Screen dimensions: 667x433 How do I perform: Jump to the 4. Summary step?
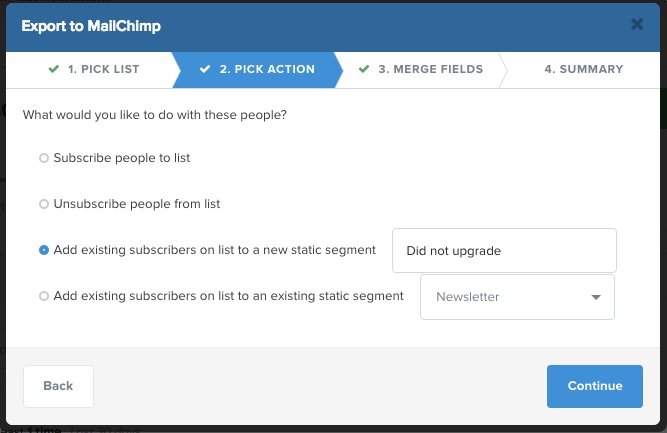coord(583,69)
